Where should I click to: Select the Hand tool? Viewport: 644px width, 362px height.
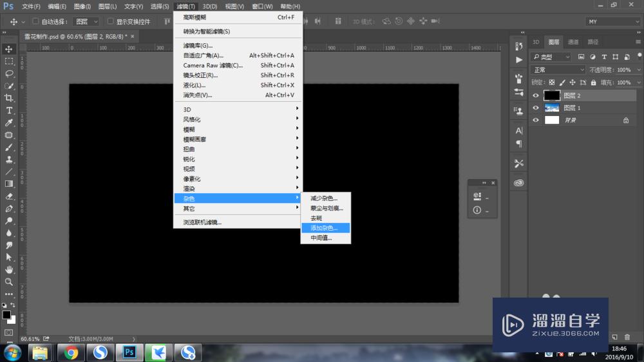tap(9, 269)
